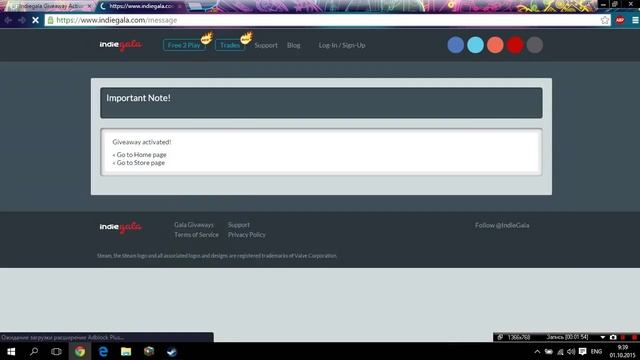
Task: Stop loading the page with the X button
Action: coord(36,20)
